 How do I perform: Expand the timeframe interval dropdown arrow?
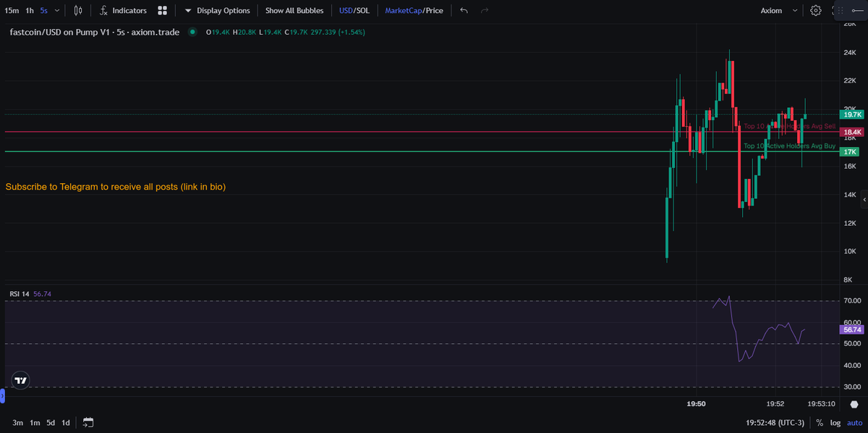pyautogui.click(x=57, y=11)
